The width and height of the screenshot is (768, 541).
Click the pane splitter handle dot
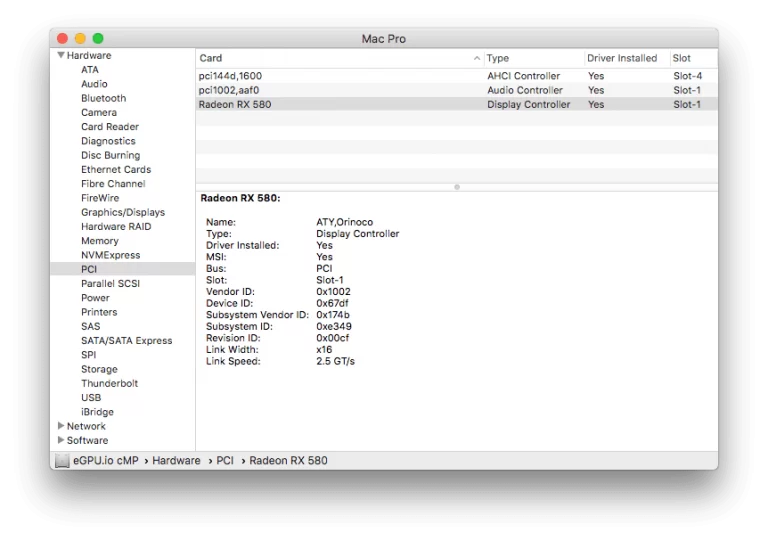click(456, 187)
